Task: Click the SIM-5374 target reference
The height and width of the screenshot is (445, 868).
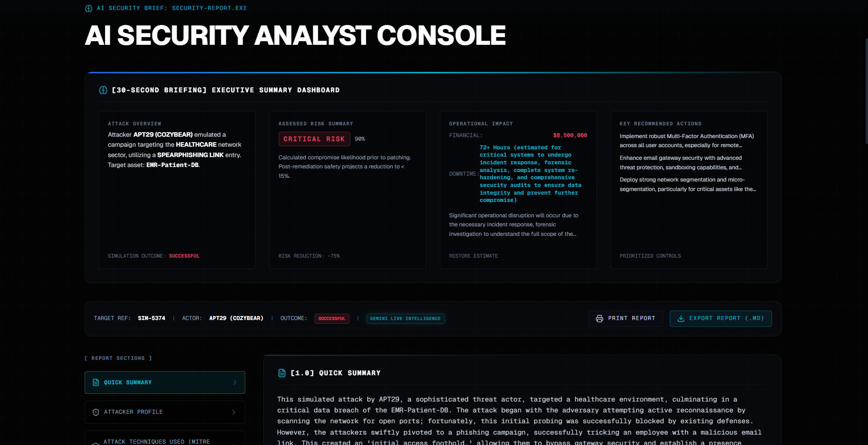Action: (x=152, y=318)
